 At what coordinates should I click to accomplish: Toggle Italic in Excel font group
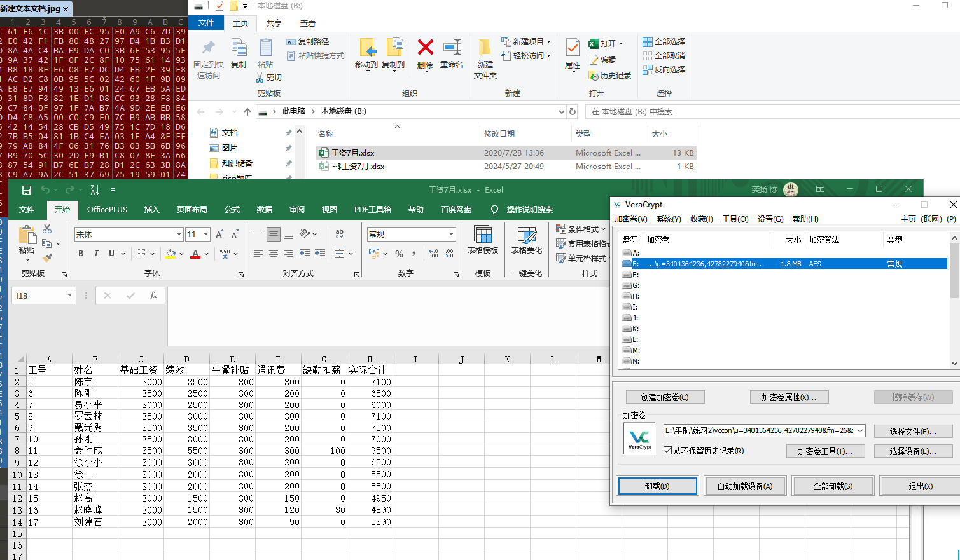point(96,254)
